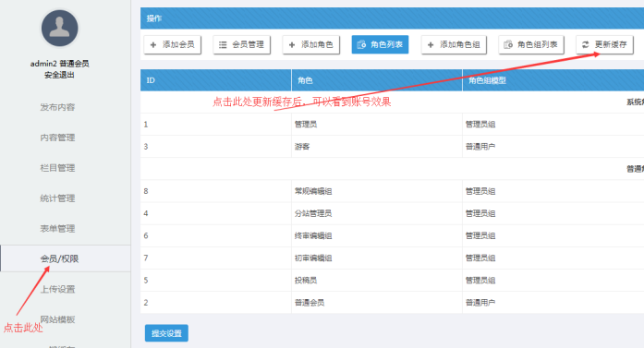Viewport: 644px width, 348px height.
Task: Click the plus icon on 添加角色组
Action: tap(431, 44)
